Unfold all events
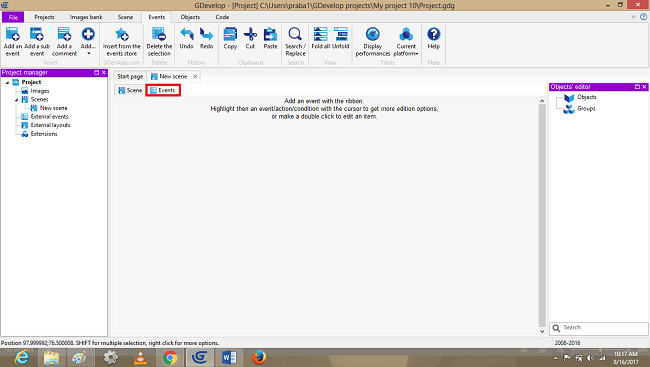Viewport: 650px width, 367px height. coord(341,38)
